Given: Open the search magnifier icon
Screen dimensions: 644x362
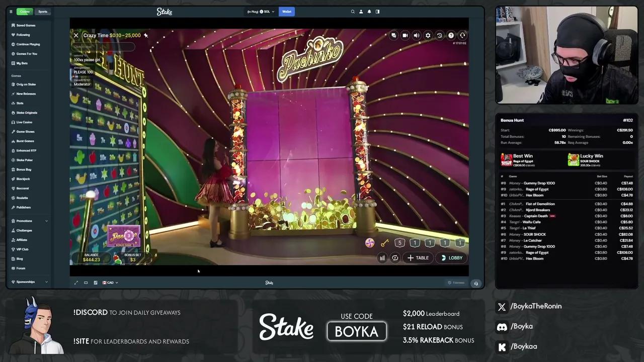Looking at the screenshot, I should 353,12.
